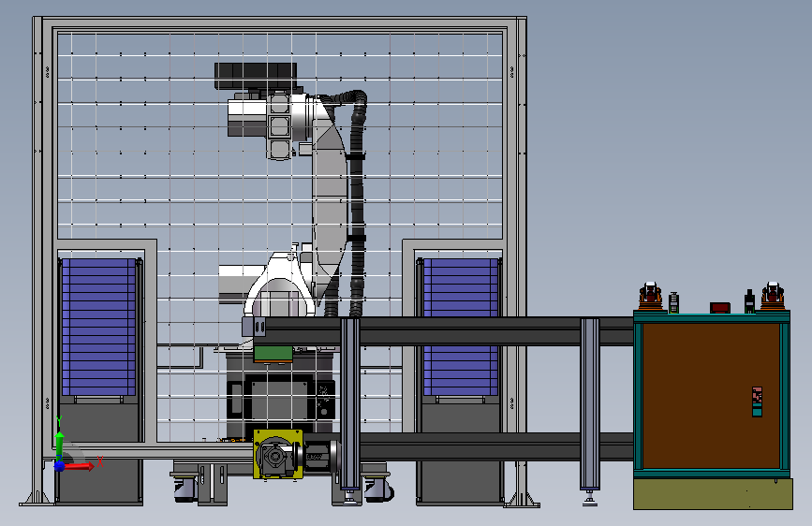This screenshot has width=812, height=526.
Task: Select the small pink label on brown cabinet
Action: (x=757, y=396)
